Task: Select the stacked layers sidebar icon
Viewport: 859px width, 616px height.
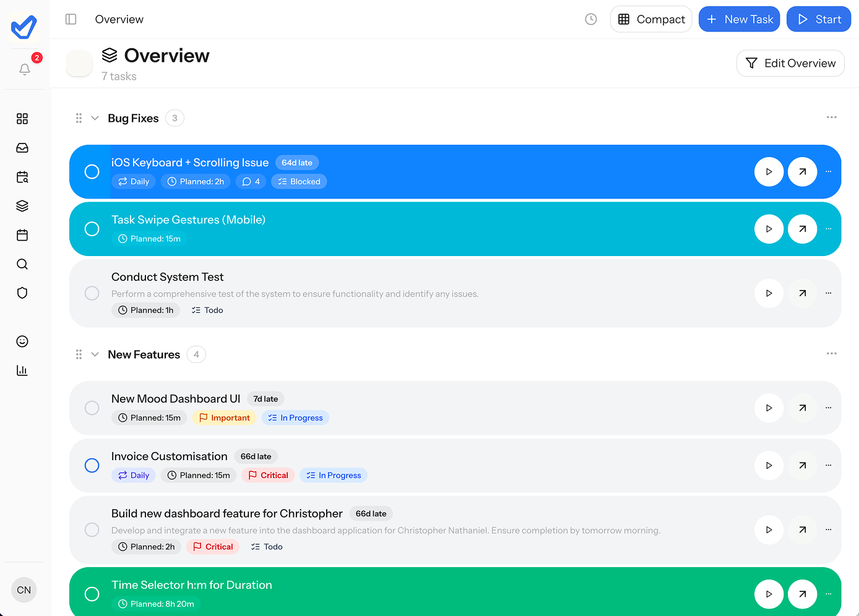Action: pyautogui.click(x=22, y=206)
